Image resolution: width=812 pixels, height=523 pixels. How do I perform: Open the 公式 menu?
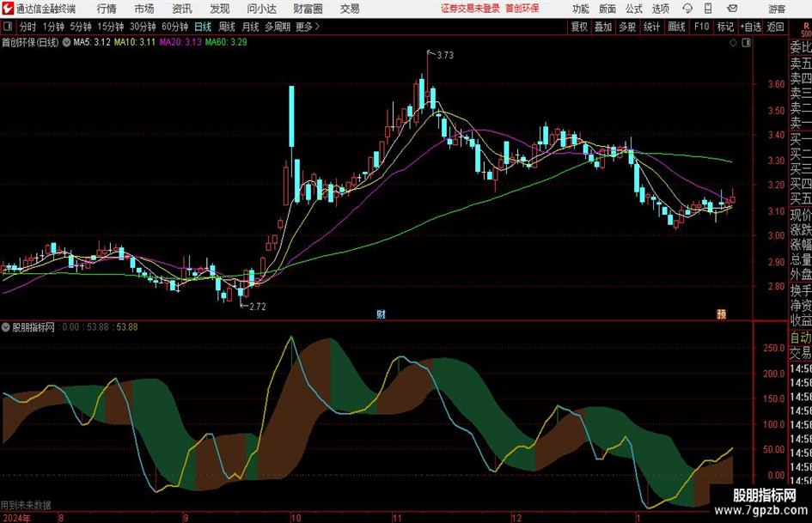point(634,9)
